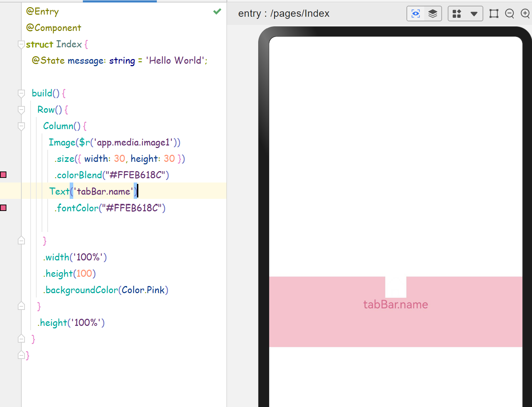532x407 pixels.
Task: Click the .width('100%') line
Action: click(75, 257)
